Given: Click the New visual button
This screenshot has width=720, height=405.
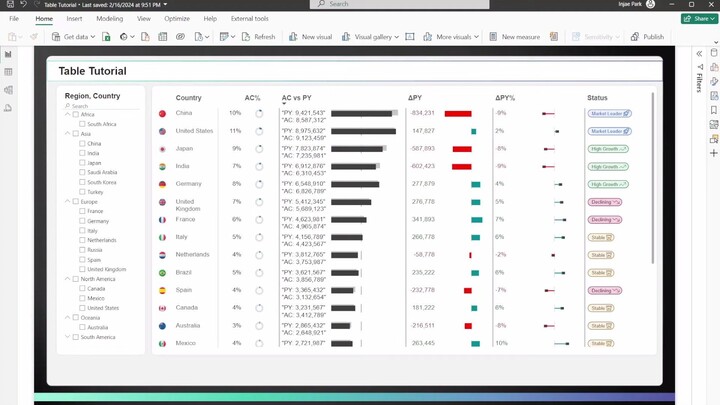Looking at the screenshot, I should pos(310,37).
